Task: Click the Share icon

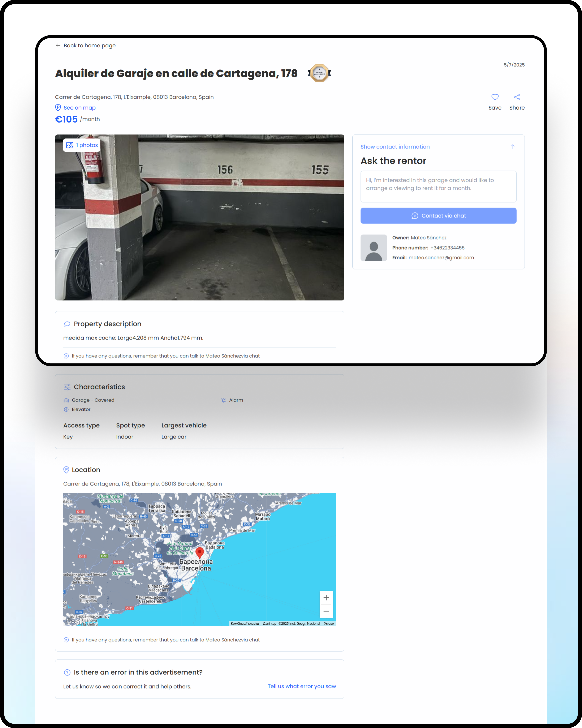Action: 517,97
